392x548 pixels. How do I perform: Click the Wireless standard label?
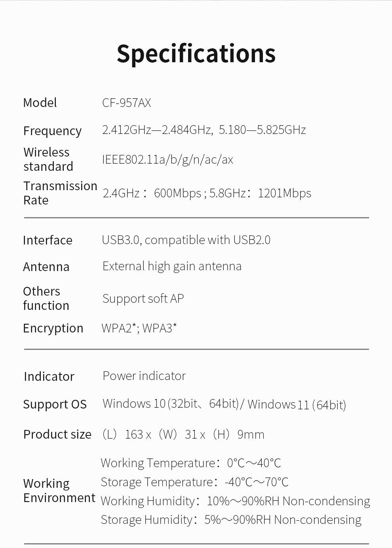tap(48, 159)
